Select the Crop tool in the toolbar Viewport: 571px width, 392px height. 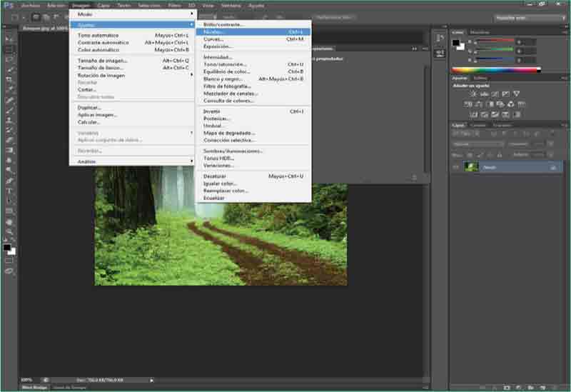click(x=9, y=80)
